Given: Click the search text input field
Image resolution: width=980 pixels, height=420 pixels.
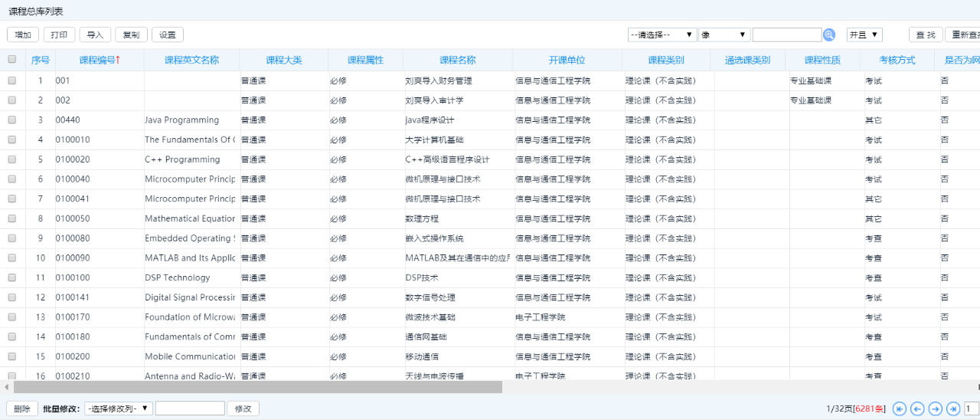Looking at the screenshot, I should tap(786, 35).
